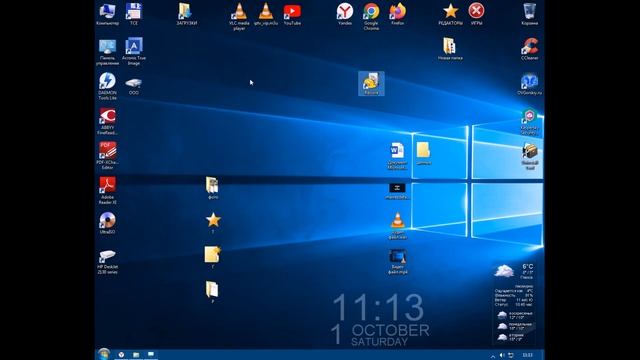640x360 pixels.
Task: Launch DAEMON Tools Lite shortcut
Action: [x=107, y=86]
